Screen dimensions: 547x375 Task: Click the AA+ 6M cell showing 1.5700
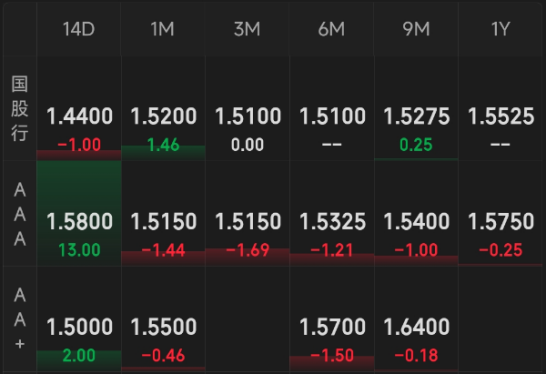pyautogui.click(x=332, y=319)
